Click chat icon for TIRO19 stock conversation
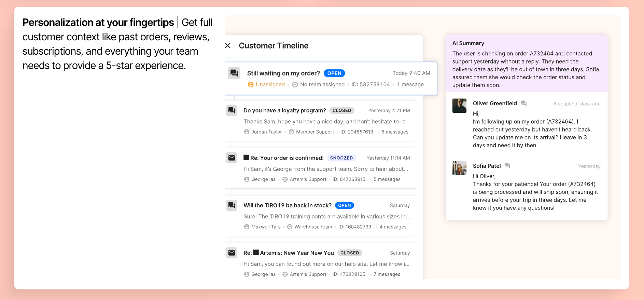The height and width of the screenshot is (300, 644). [232, 205]
